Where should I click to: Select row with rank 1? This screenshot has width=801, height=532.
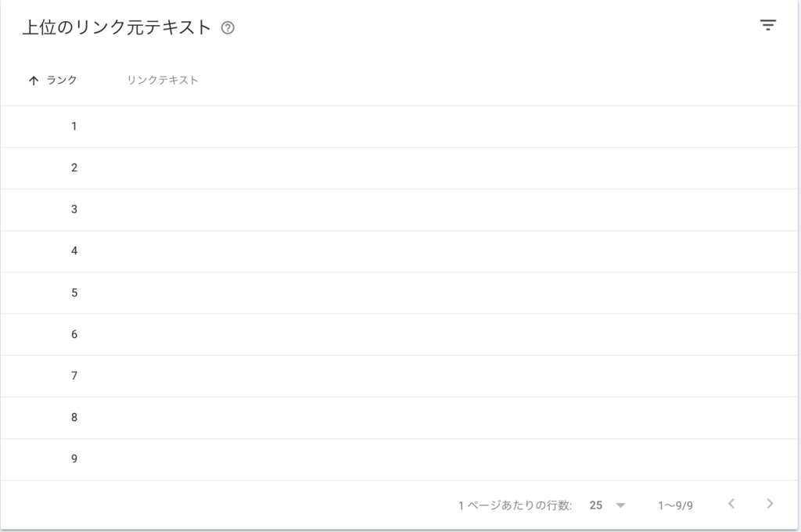(x=399, y=126)
